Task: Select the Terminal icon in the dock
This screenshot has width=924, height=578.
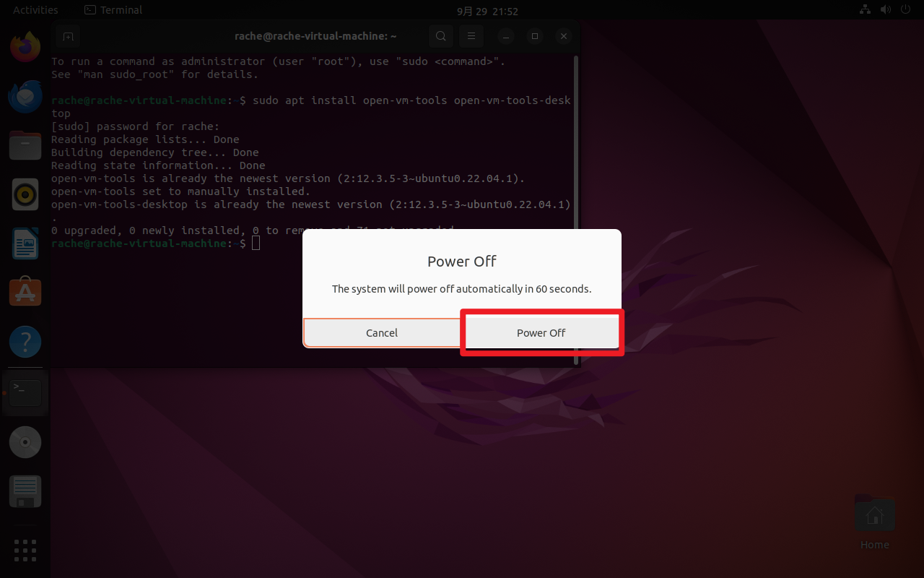Action: pos(25,392)
